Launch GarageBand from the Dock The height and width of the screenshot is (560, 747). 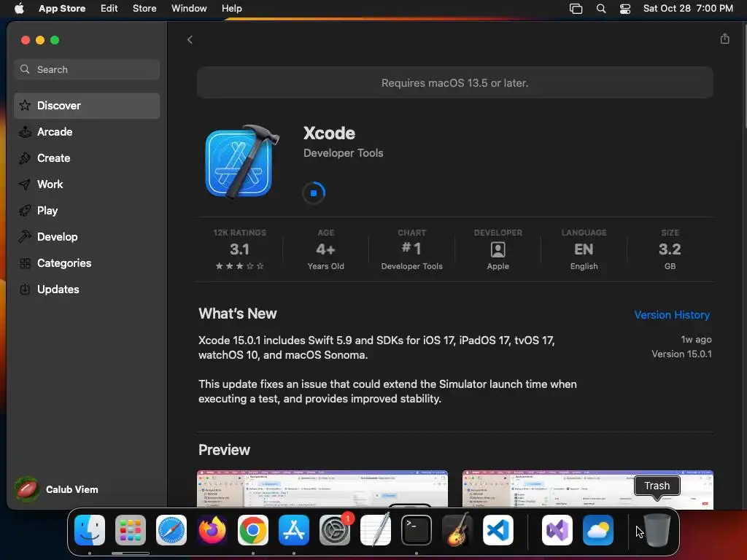(x=457, y=530)
